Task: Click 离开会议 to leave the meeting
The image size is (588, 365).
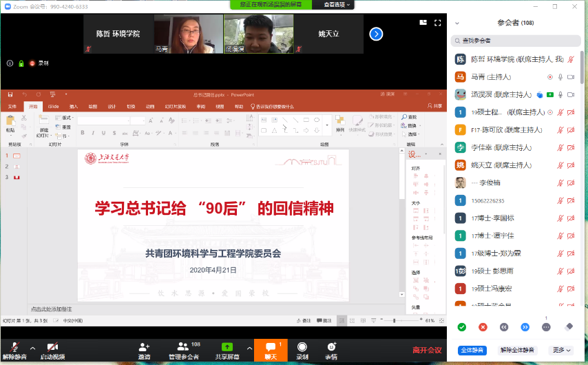Action: (427, 350)
